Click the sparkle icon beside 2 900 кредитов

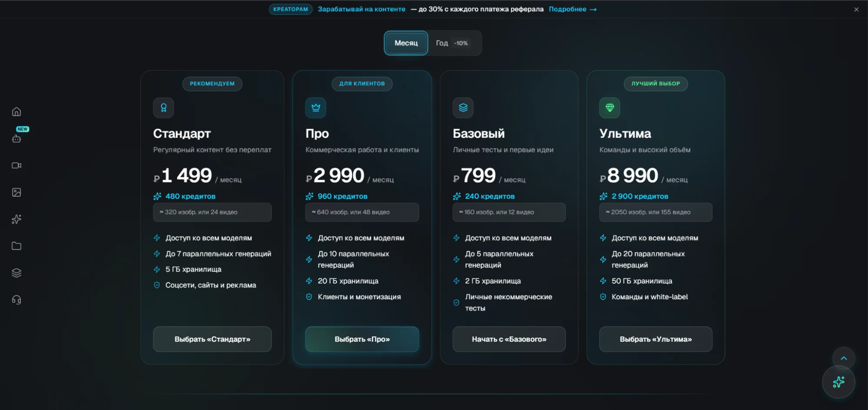click(x=604, y=196)
